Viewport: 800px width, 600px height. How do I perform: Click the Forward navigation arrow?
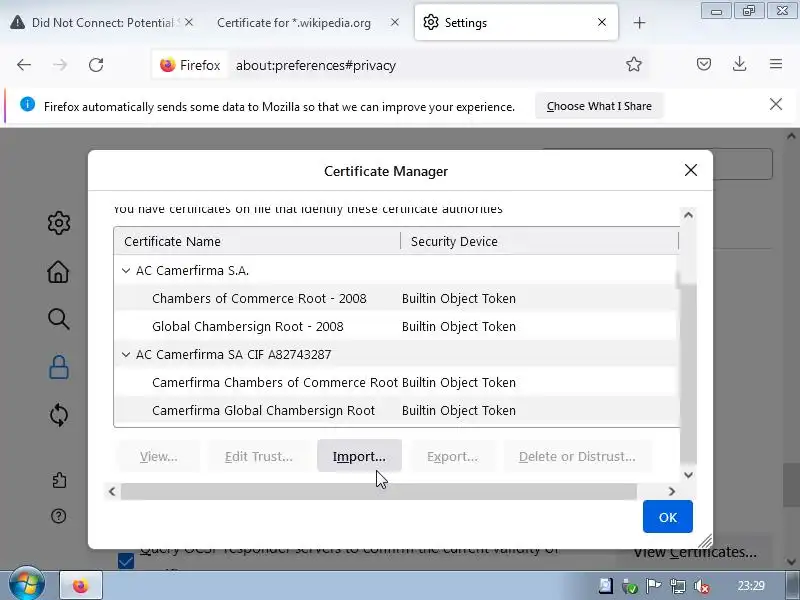point(60,65)
